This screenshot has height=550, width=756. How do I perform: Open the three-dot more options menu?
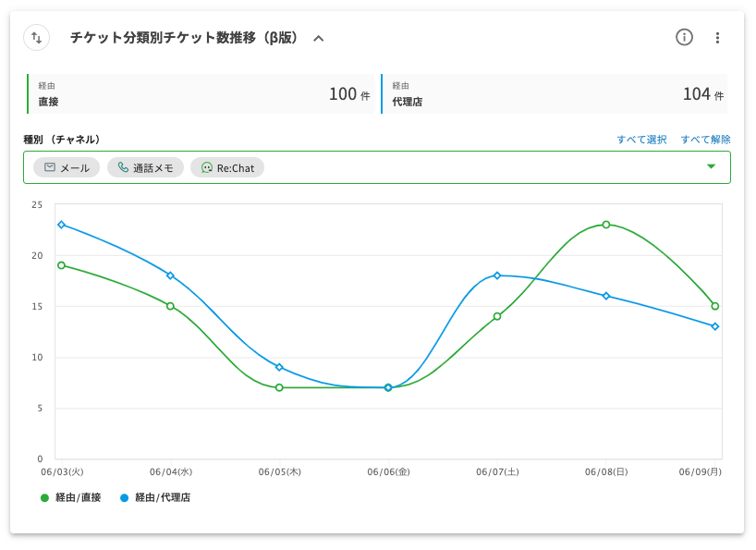tap(717, 38)
